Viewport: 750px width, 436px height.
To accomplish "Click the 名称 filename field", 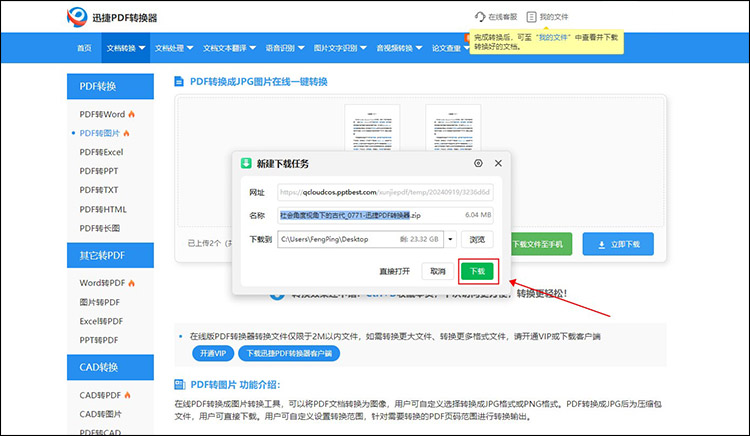I will click(385, 215).
